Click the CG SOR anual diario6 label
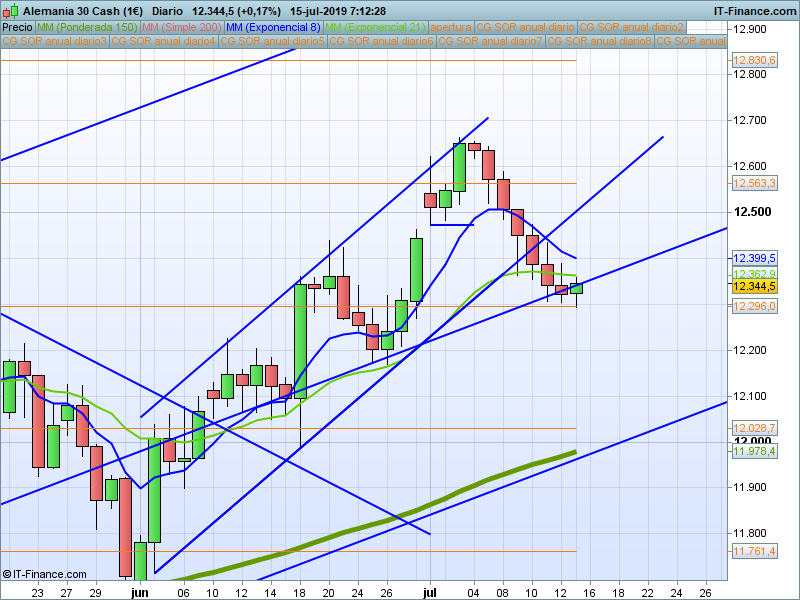The width and height of the screenshot is (800, 600). click(382, 41)
